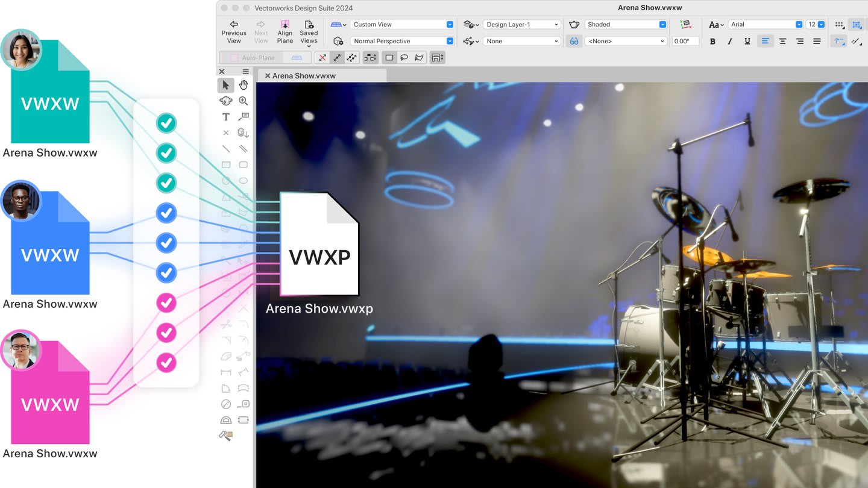Click the coordinate axes rotate icon
868x488 pixels.
pos(685,25)
